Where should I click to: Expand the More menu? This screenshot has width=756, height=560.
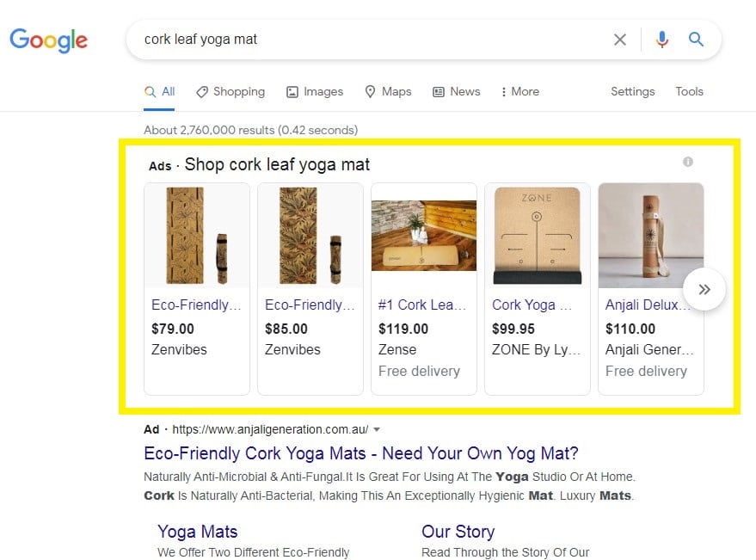(519, 91)
